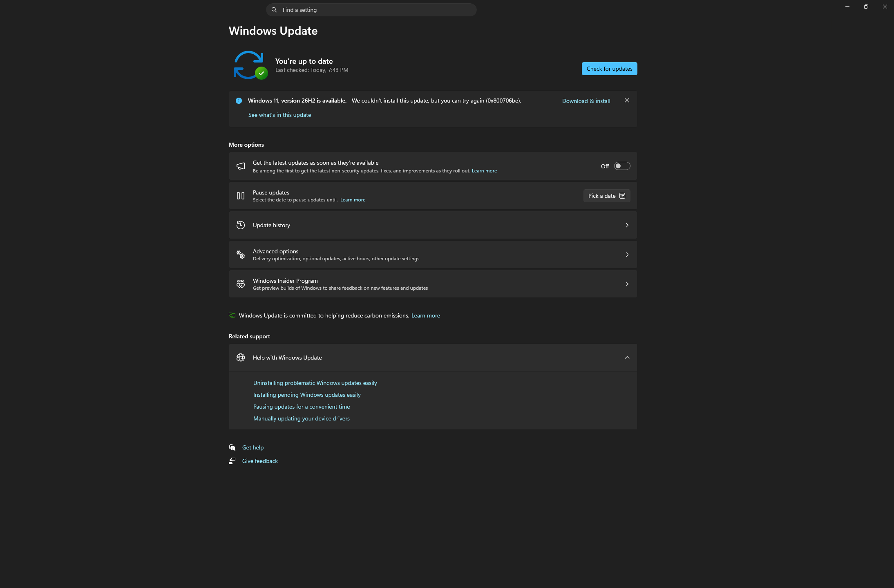Open Advanced options via its chevron arrow
894x588 pixels.
(x=627, y=255)
